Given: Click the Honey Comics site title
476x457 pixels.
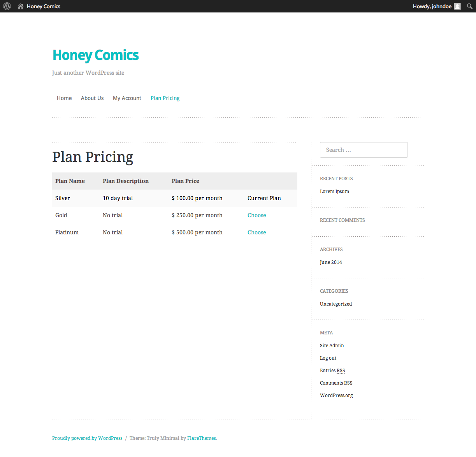Looking at the screenshot, I should 96,55.
